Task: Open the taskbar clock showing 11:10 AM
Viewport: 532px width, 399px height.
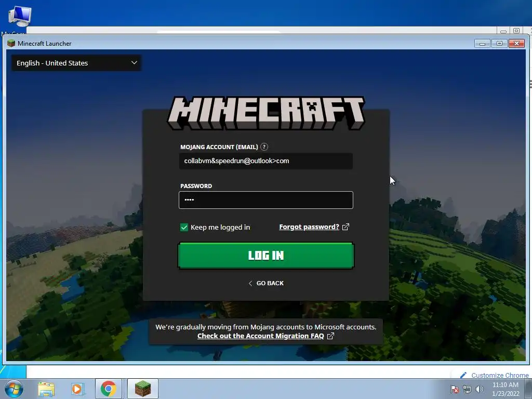Action: [506, 389]
